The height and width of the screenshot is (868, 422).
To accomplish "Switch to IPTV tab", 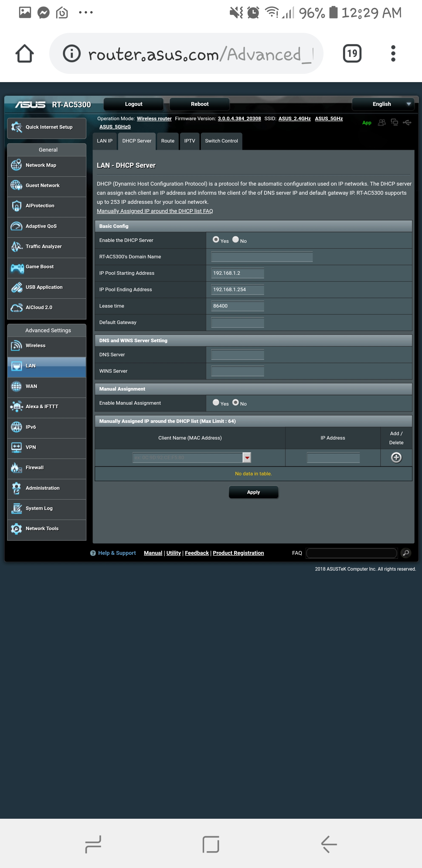I will tap(190, 141).
